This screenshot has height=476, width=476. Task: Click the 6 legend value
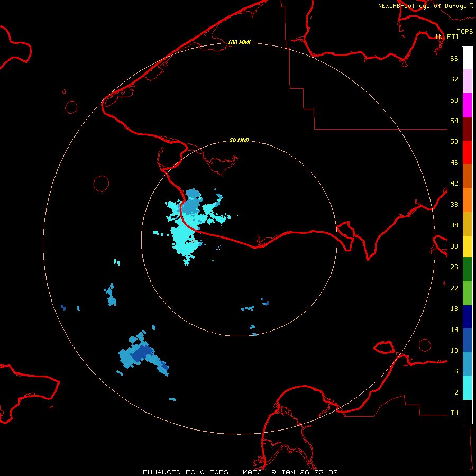(x=456, y=371)
